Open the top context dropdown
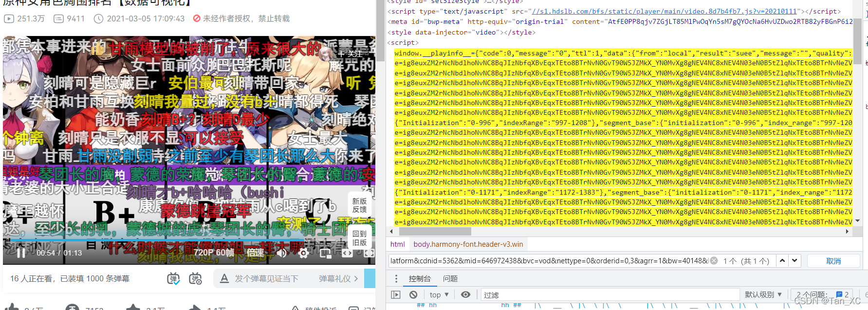The width and height of the screenshot is (868, 310). click(439, 295)
